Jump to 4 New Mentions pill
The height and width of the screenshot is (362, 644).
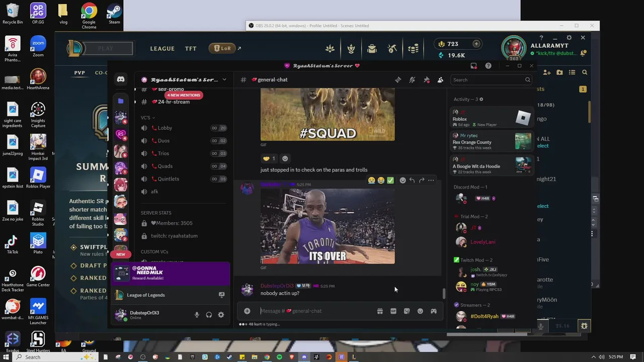184,95
